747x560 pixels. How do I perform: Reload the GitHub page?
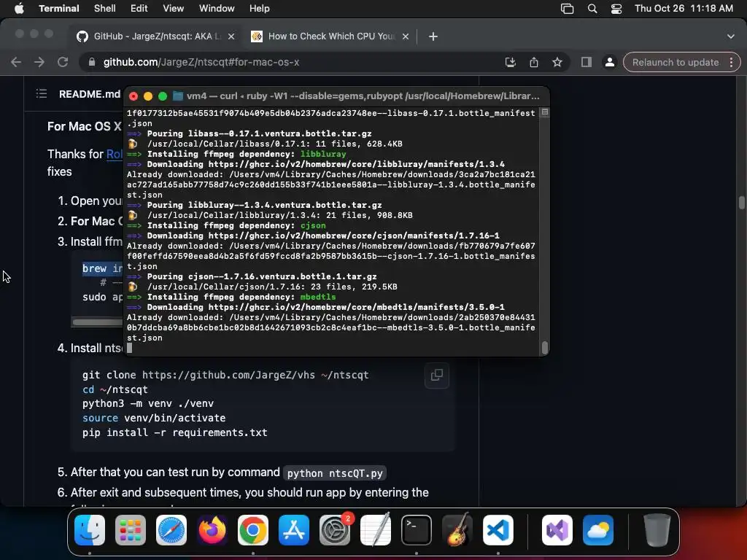point(63,63)
